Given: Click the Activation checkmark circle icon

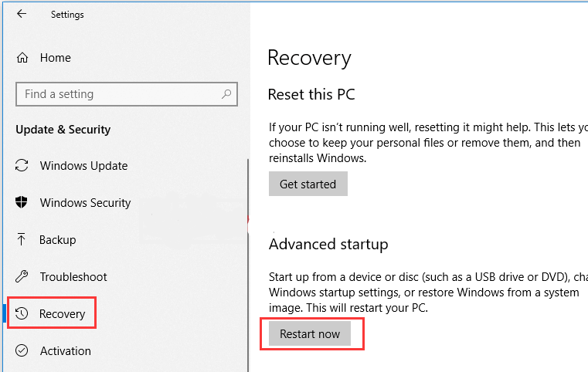Looking at the screenshot, I should pos(22,351).
